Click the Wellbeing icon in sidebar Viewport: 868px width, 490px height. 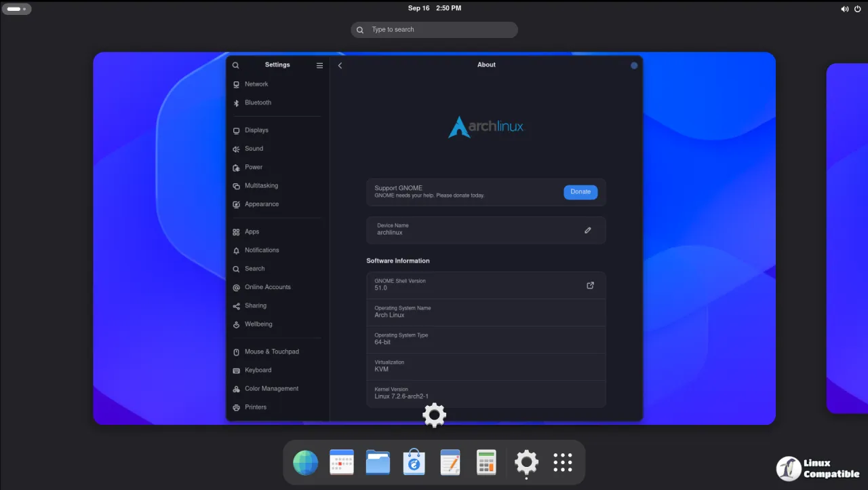236,324
